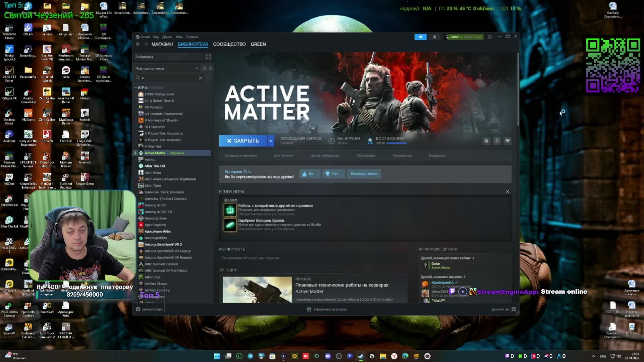Open Store page link for the game
Image resolution: width=644 pixels, height=362 pixels.
(241, 156)
